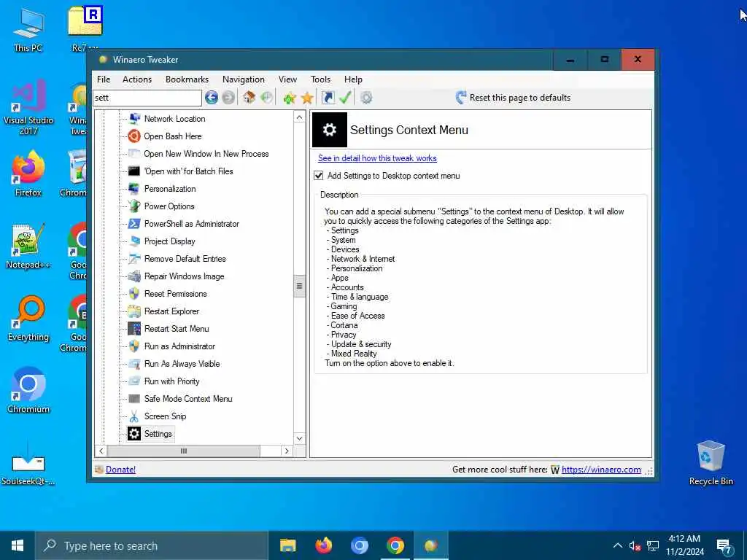The image size is (747, 560).
Task: Select 'Open with' for Batch Files item
Action: (189, 171)
